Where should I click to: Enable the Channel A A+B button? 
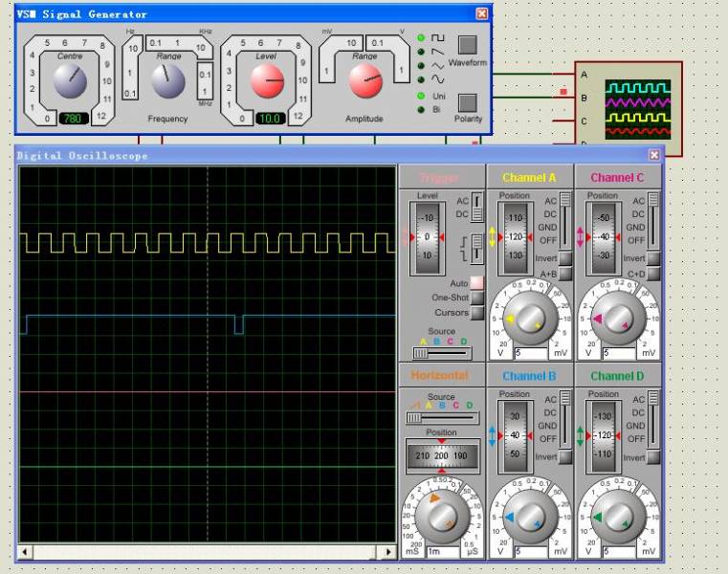pos(565,274)
